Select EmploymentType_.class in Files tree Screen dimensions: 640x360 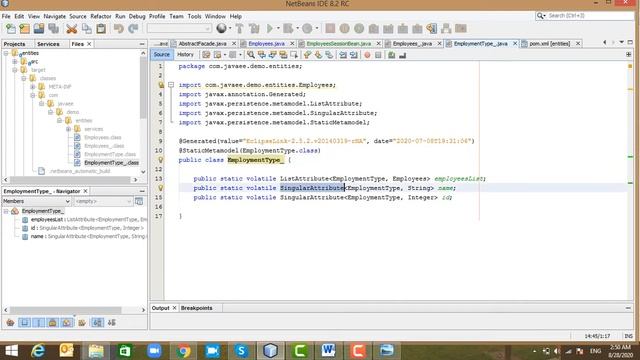pos(111,162)
